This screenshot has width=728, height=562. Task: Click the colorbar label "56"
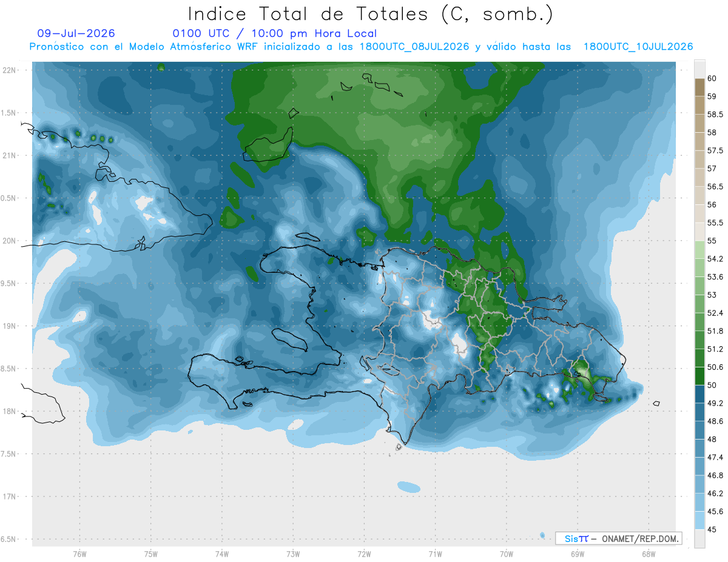(712, 205)
